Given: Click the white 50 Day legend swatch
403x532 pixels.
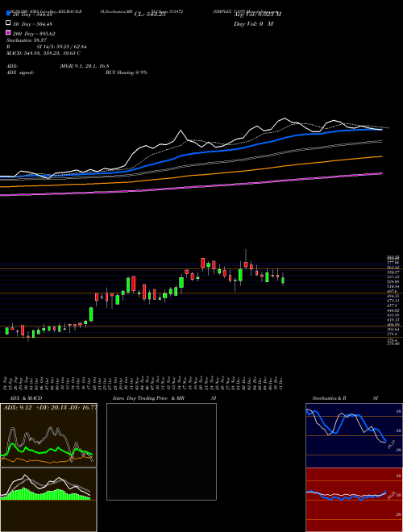Looking at the screenshot, I should coord(9,23).
